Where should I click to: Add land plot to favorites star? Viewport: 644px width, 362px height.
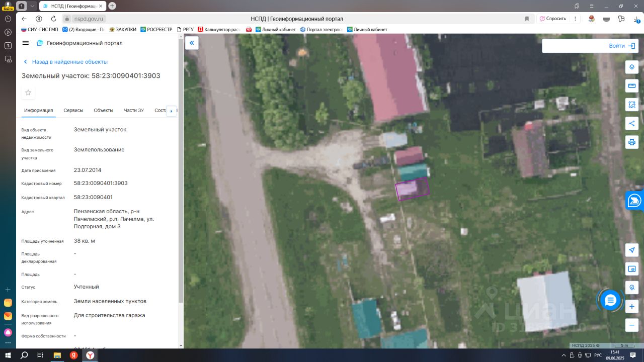tap(28, 93)
